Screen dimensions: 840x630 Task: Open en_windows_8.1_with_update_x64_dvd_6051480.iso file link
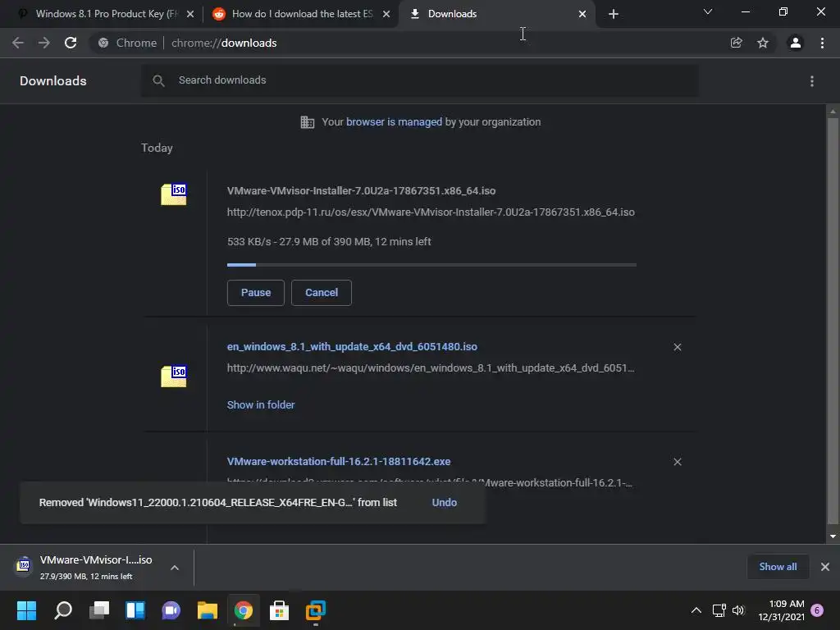click(352, 347)
